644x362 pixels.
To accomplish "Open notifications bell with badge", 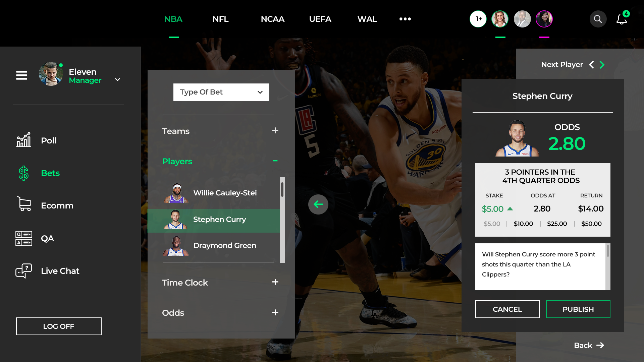I will (x=622, y=19).
